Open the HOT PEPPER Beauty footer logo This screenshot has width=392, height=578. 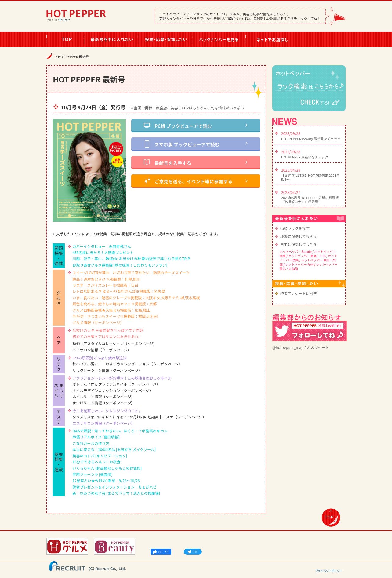click(114, 546)
